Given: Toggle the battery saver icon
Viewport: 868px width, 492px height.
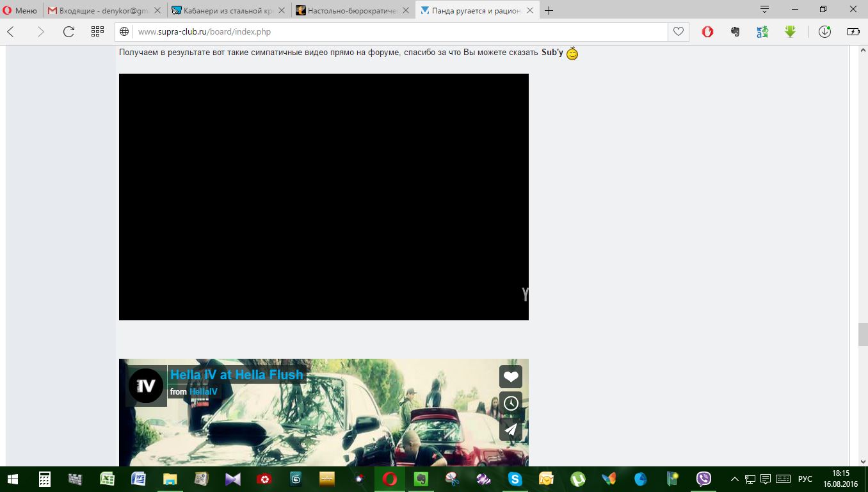Looking at the screenshot, I should (853, 31).
